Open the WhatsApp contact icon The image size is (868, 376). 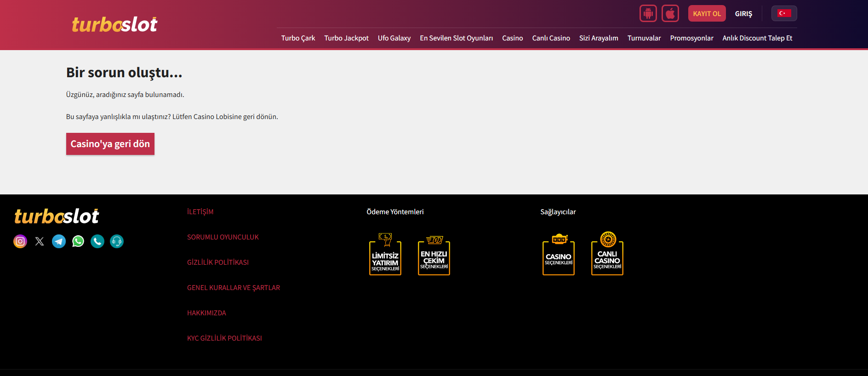78,241
